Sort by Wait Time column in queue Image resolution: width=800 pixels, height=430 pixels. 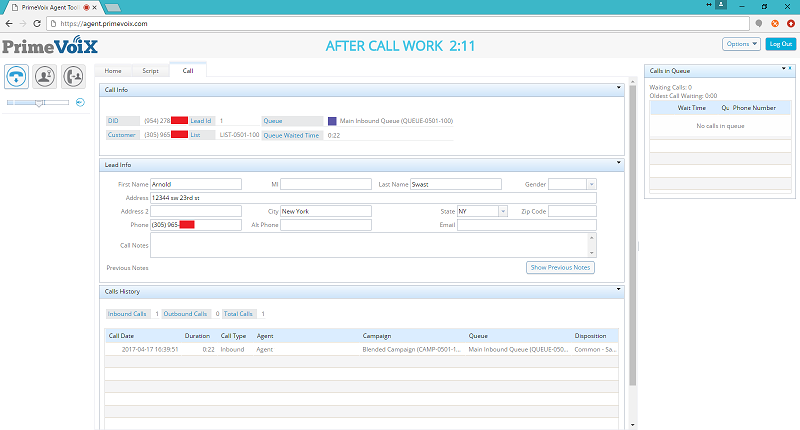tap(692, 108)
